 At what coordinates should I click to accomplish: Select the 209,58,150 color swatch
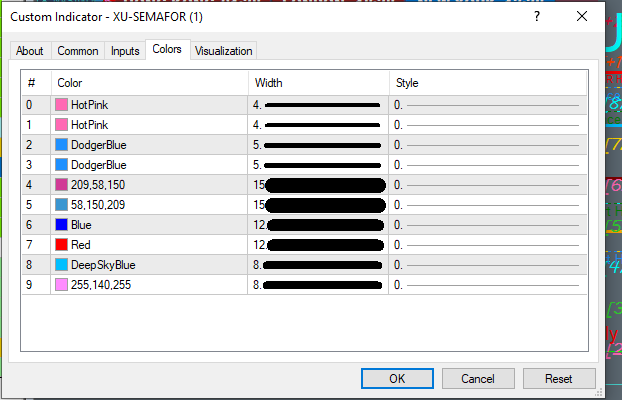(x=62, y=185)
